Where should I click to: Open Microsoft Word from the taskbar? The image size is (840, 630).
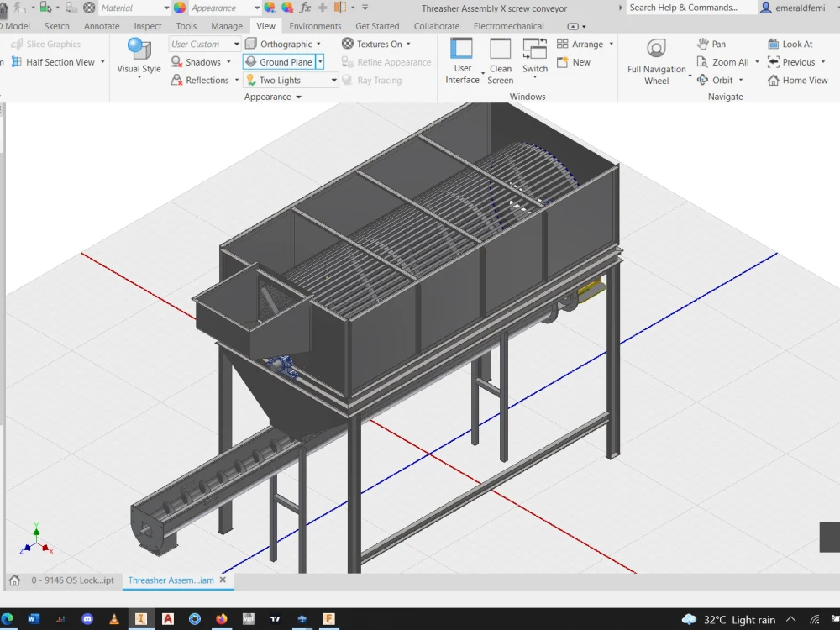(34, 619)
